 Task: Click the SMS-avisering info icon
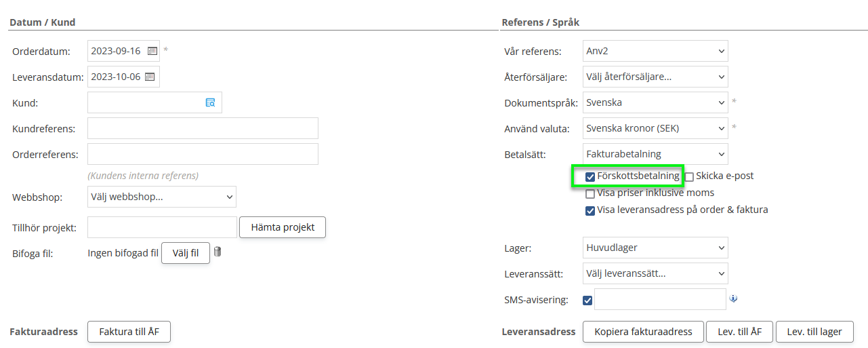(733, 298)
